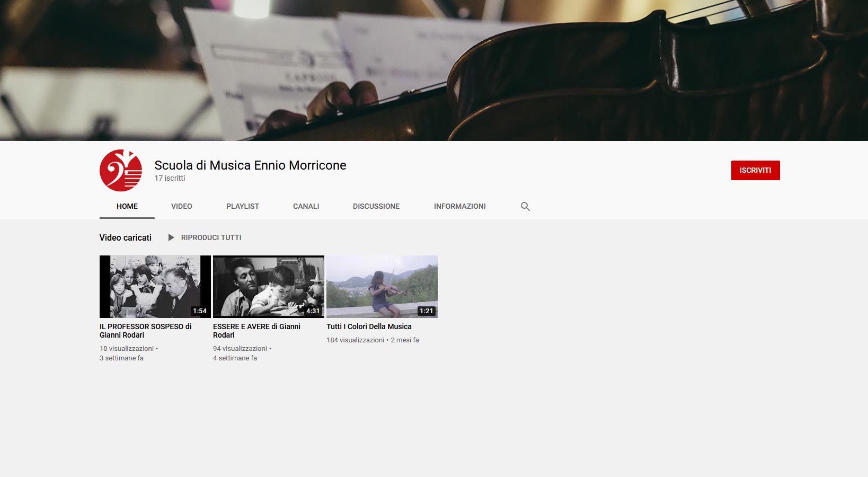Click the play triangle beside Riproduci tutti
The width and height of the screenshot is (868, 477).
(x=171, y=237)
